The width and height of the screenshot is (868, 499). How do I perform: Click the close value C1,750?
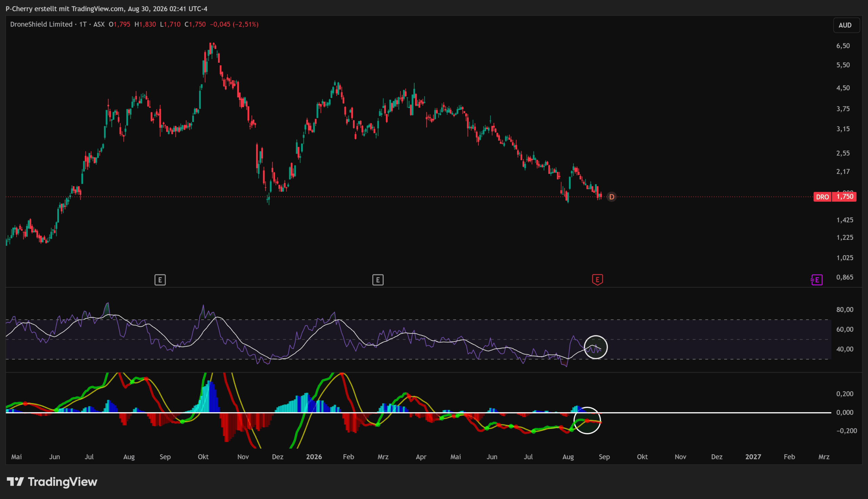[x=195, y=24]
